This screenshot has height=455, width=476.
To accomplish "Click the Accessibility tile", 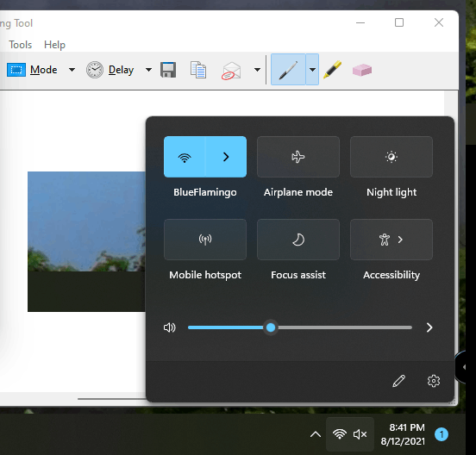I will point(391,240).
